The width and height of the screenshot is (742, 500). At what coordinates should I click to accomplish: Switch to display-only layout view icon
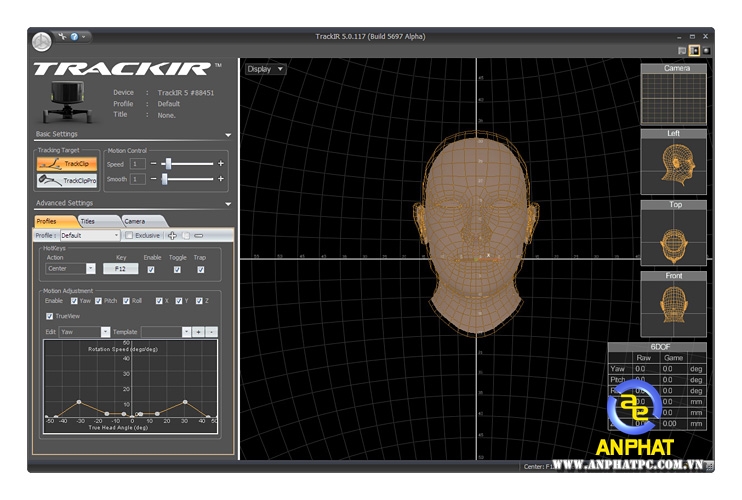pyautogui.click(x=706, y=51)
